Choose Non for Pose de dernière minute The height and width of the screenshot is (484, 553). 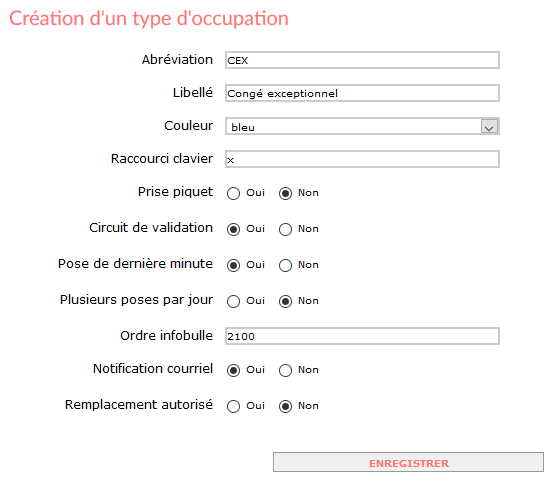click(285, 265)
